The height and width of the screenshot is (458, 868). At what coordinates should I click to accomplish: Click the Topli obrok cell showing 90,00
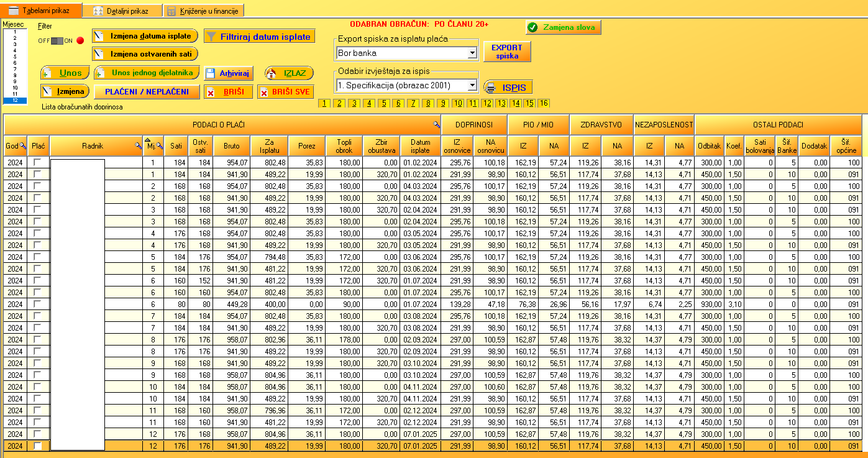[344, 304]
